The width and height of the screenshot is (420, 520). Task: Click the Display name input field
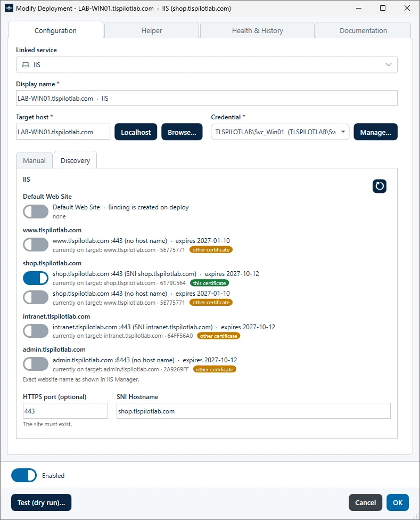[207, 98]
